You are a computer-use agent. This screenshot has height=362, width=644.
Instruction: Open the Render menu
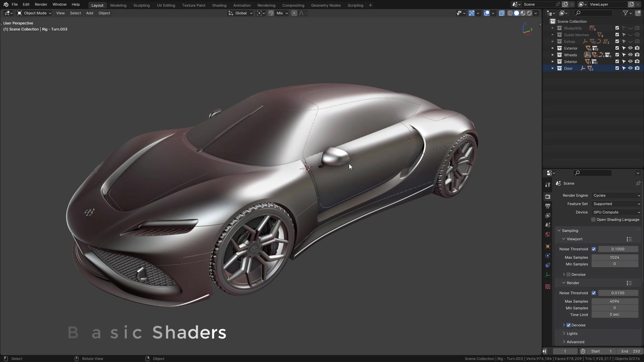[x=41, y=4]
